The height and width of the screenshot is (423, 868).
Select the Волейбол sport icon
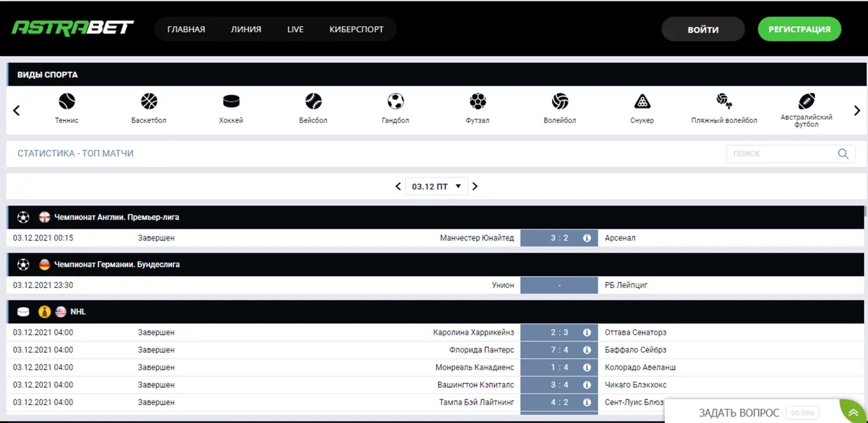coord(560,101)
